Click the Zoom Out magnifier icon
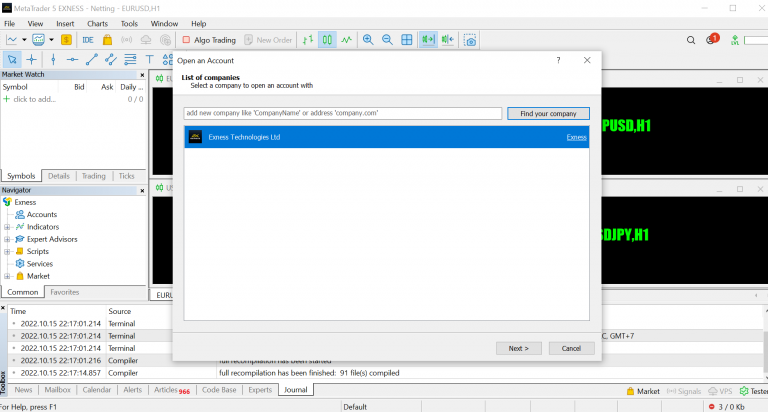The height and width of the screenshot is (412, 768). coord(386,40)
